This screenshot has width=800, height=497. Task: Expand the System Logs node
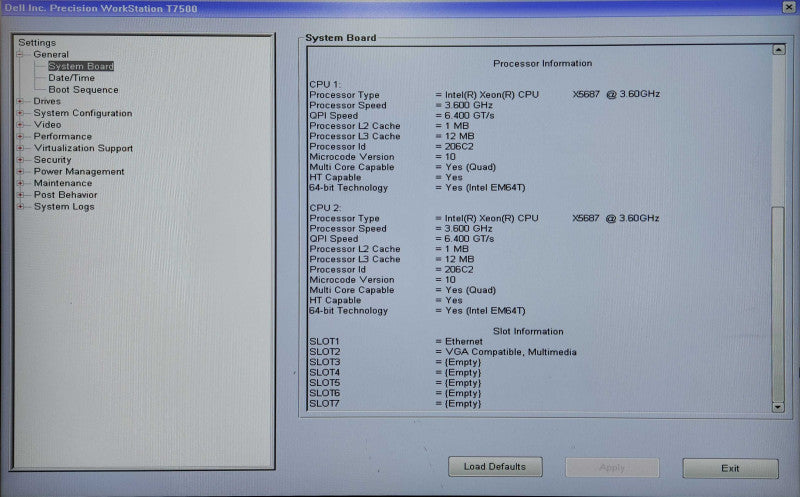point(20,206)
